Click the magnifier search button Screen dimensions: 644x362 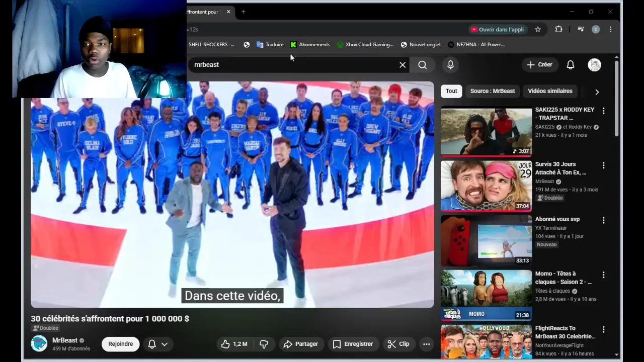(422, 65)
